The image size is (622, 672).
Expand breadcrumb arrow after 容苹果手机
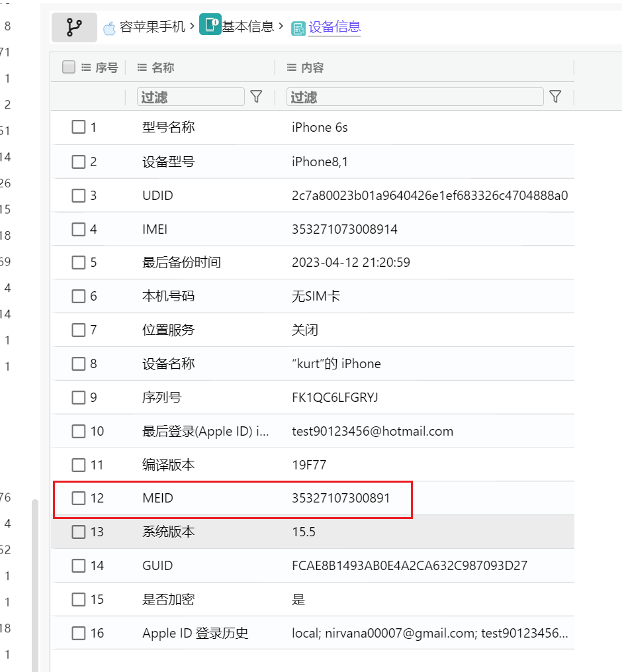192,26
